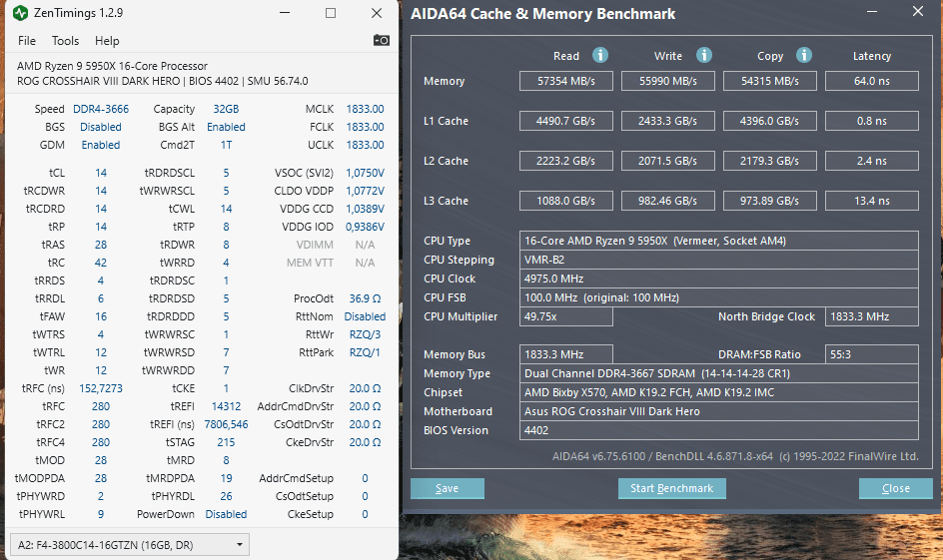Click the ProcOdt value 36.9 Ω
The width and height of the screenshot is (943, 560).
[x=365, y=298]
